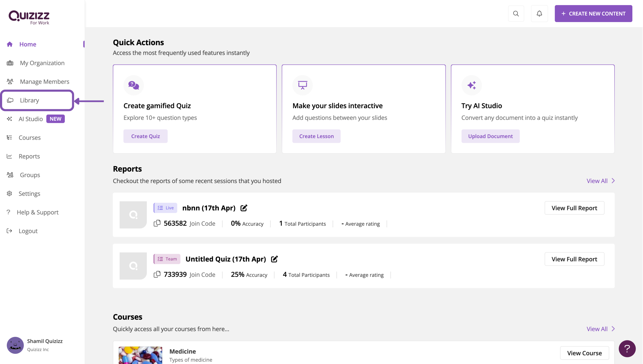643x364 pixels.
Task: Open View Full Report for nbnn
Action: [x=574, y=208]
